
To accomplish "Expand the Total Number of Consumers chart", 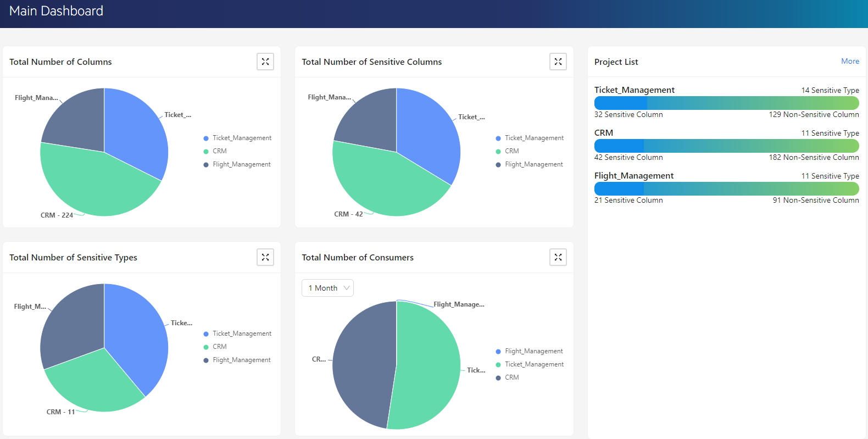I will 558,257.
